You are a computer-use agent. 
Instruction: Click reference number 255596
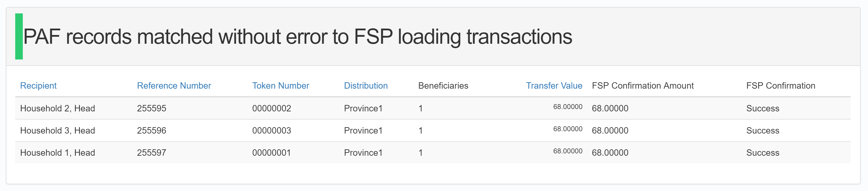pos(152,130)
